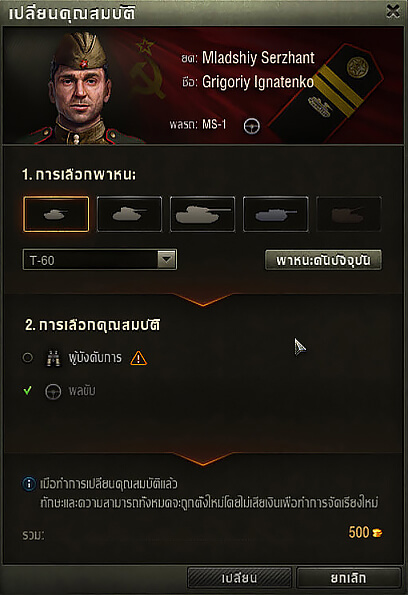This screenshot has width=408, height=595.
Task: Click the orange warning triangle icon
Action: (139, 358)
